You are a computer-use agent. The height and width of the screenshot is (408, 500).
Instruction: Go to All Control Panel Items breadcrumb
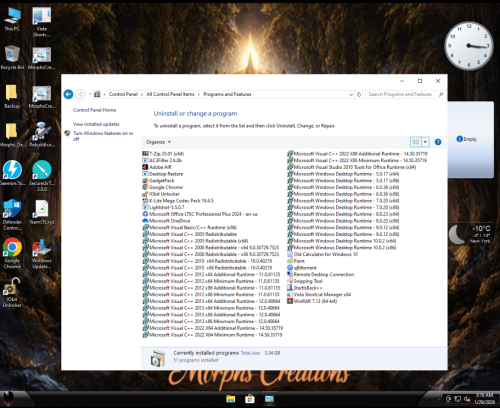click(170, 94)
